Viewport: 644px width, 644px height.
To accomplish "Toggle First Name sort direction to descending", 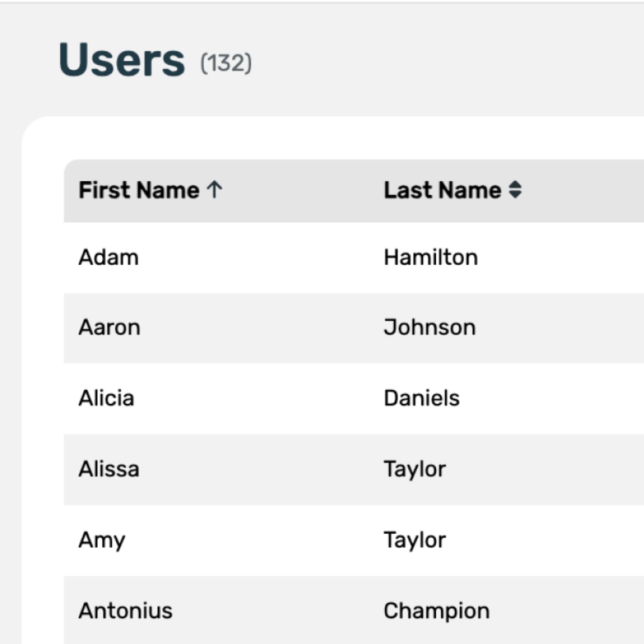I will click(x=215, y=190).
